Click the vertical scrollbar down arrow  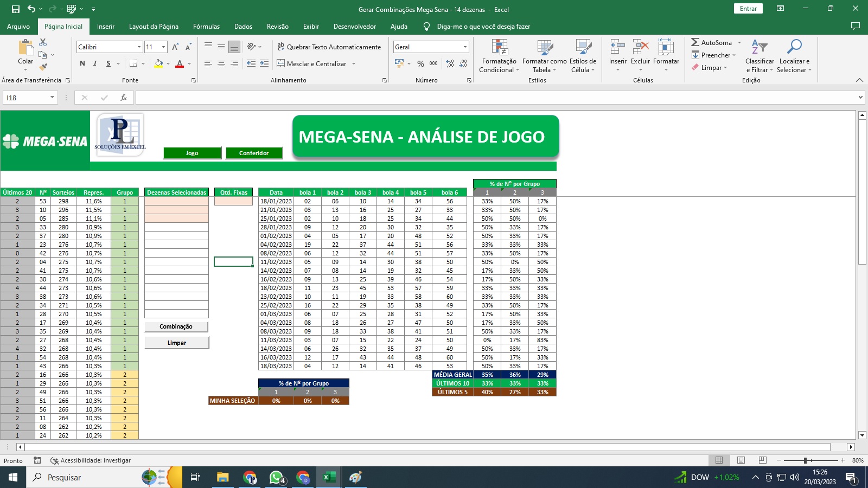click(x=862, y=435)
